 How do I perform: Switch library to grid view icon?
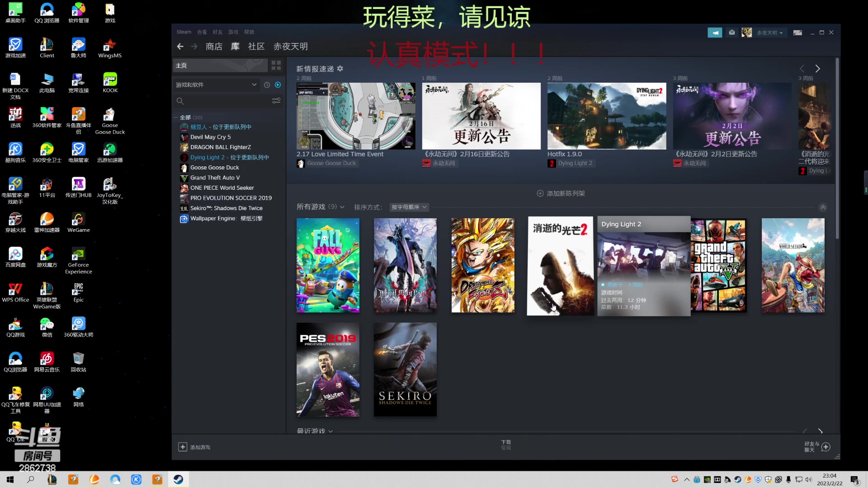click(276, 66)
